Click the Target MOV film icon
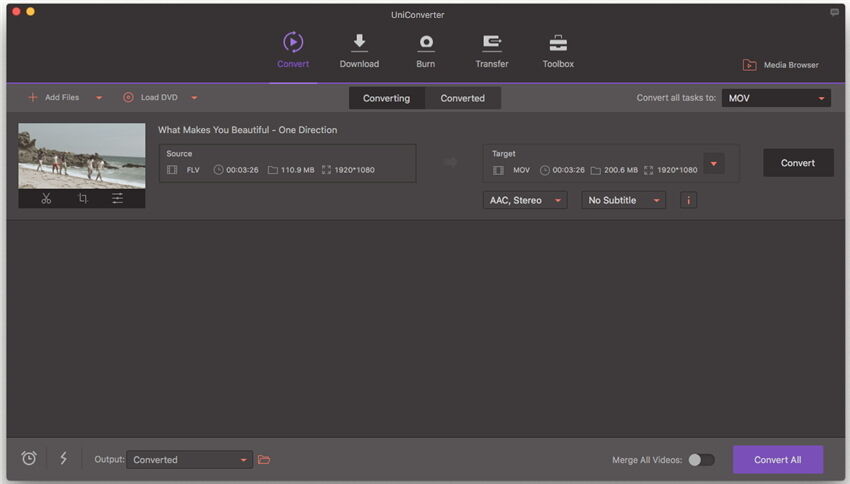The width and height of the screenshot is (850, 484). (498, 170)
